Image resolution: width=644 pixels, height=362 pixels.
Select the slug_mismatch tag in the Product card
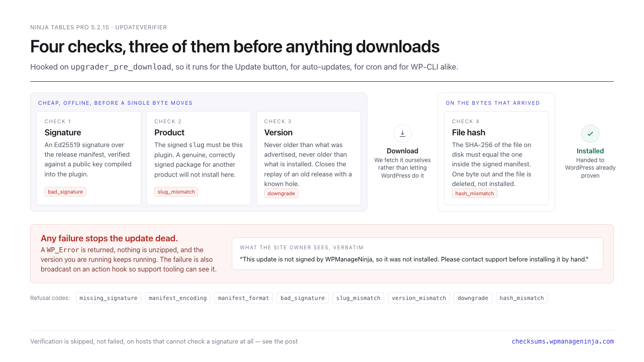point(177,192)
